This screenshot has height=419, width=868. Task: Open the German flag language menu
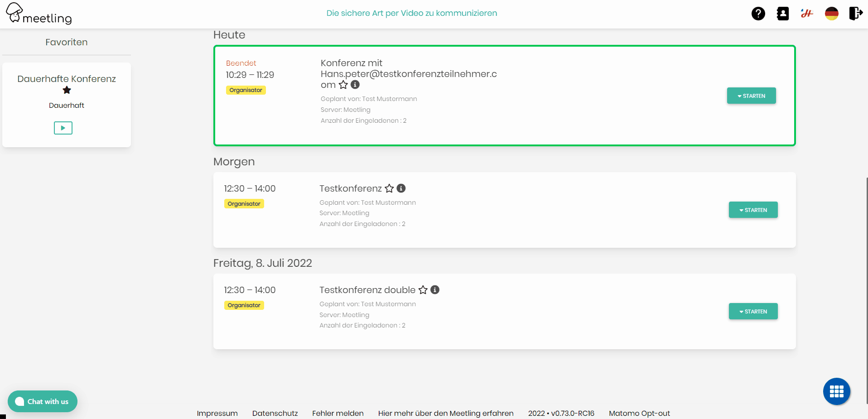pyautogui.click(x=831, y=14)
